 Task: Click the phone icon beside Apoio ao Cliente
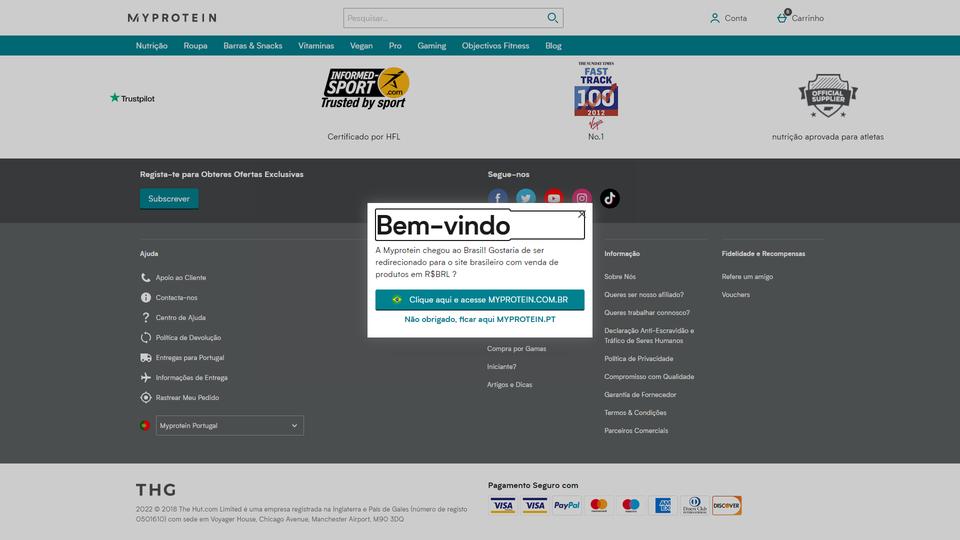[146, 277]
